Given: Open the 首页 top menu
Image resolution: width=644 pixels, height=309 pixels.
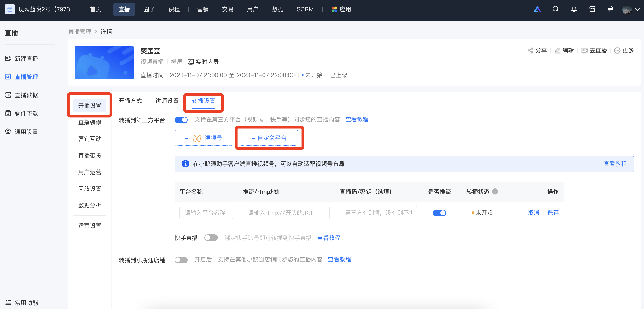Looking at the screenshot, I should (x=95, y=9).
